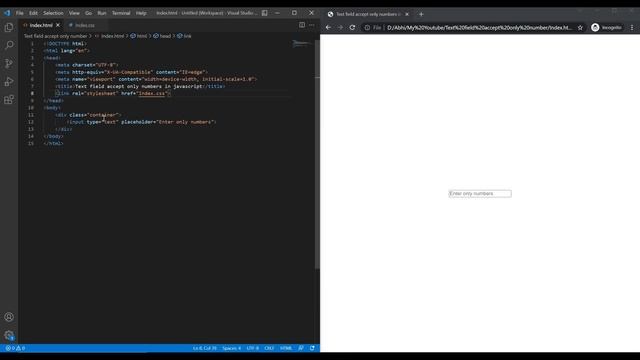
Task: Reload the page in Chrome
Action: pos(352,27)
